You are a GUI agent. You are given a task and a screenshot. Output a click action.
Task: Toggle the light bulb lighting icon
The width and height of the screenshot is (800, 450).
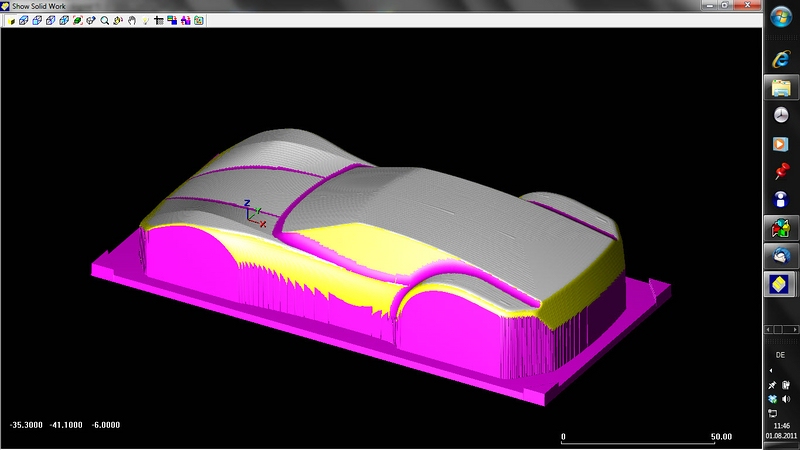145,20
